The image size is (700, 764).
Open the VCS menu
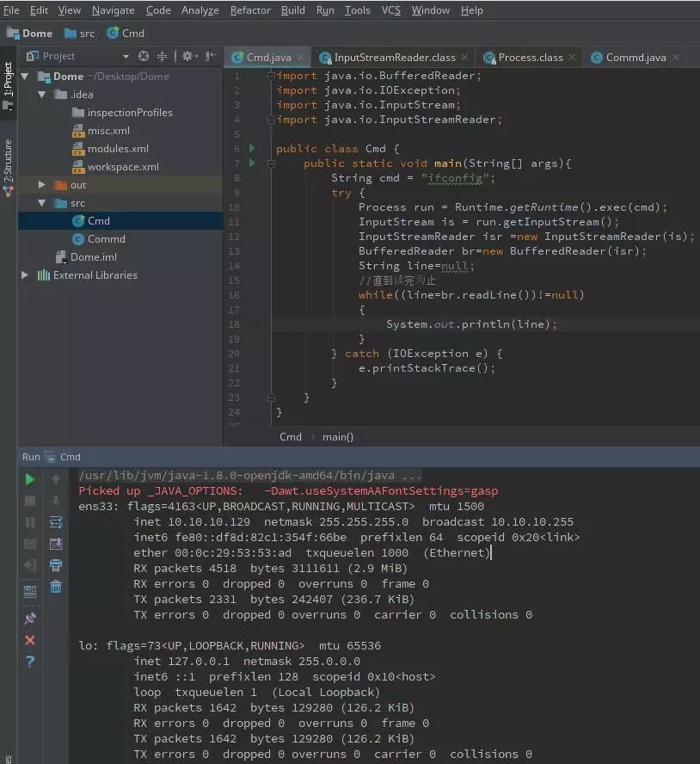click(x=390, y=9)
